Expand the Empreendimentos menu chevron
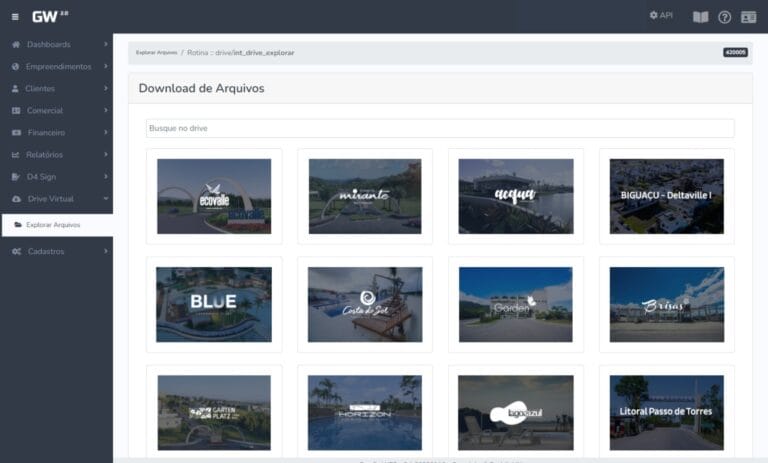Viewport: 768px width, 463px height. pos(105,67)
